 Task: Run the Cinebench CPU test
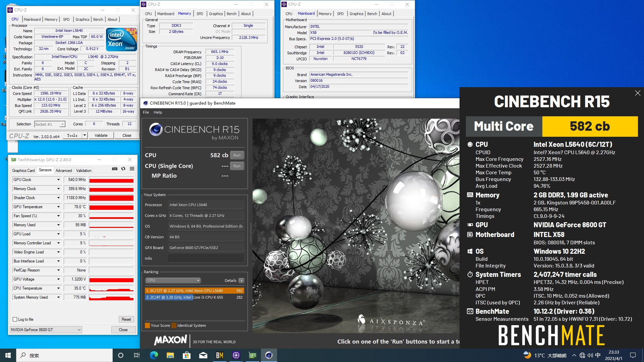pyautogui.click(x=237, y=155)
